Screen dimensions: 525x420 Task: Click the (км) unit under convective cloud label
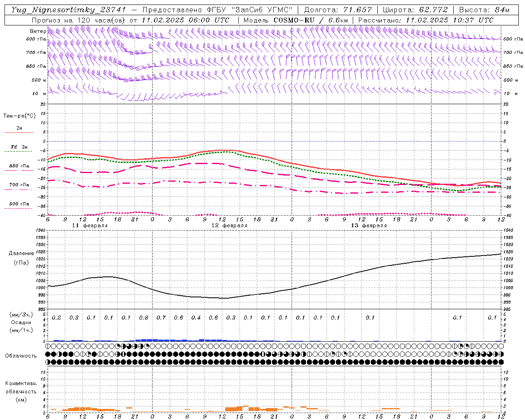(x=21, y=399)
